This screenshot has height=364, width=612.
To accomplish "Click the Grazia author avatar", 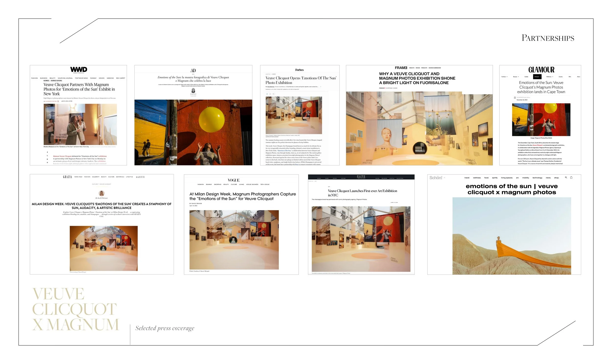I will (x=101, y=193).
